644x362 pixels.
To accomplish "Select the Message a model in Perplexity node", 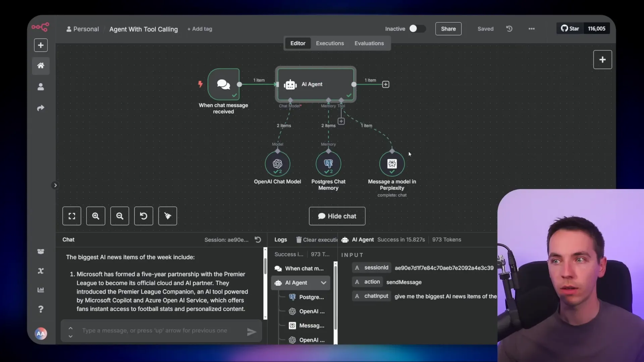I will [x=392, y=164].
